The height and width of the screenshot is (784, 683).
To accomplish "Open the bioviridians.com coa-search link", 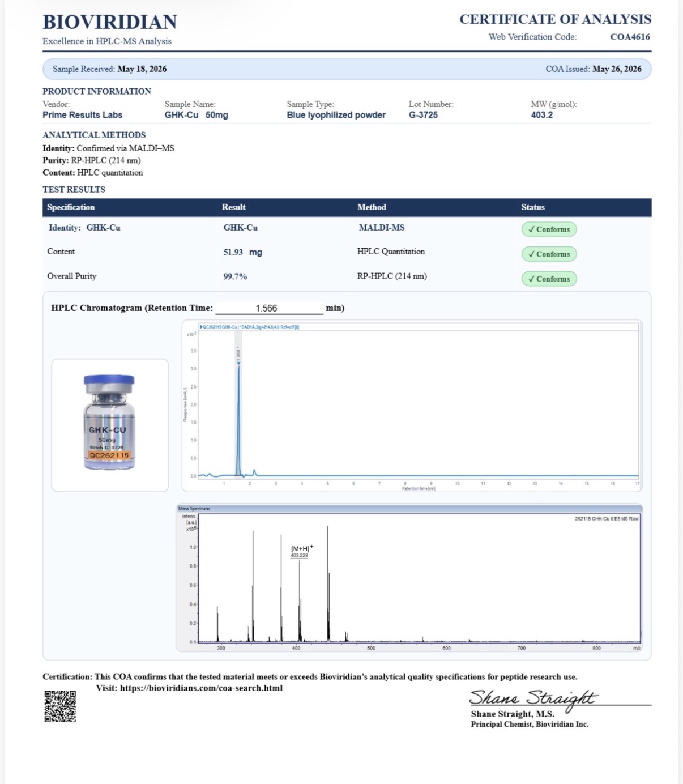I will click(x=201, y=688).
